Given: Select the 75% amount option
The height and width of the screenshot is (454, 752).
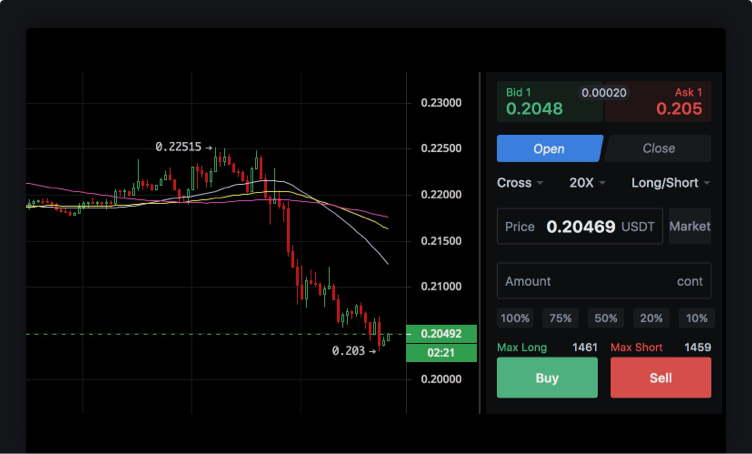Looking at the screenshot, I should click(560, 318).
